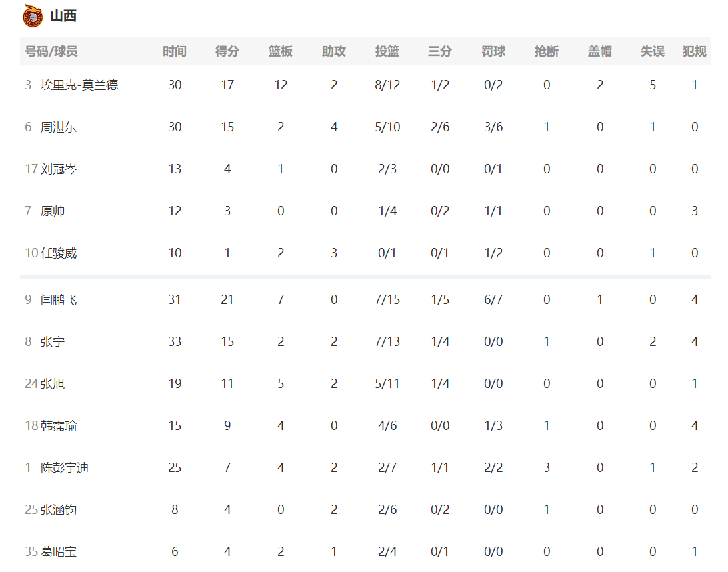Select the 闫鹏飞 player row name
728x572 pixels.
click(x=59, y=299)
